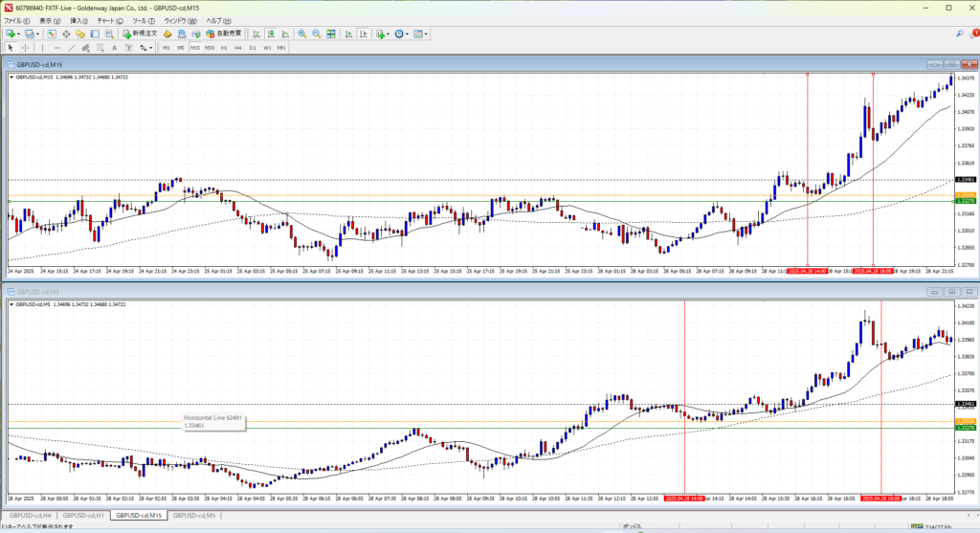Select the vertical line drawing tool
This screenshot has width=980, height=533.
pos(43,48)
